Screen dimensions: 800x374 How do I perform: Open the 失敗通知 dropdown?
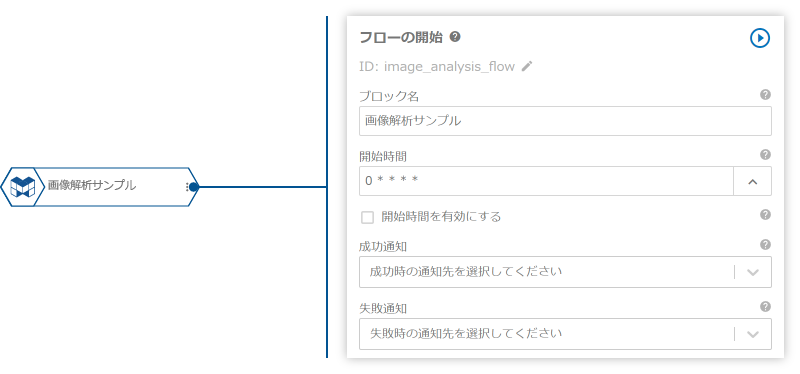click(x=565, y=334)
